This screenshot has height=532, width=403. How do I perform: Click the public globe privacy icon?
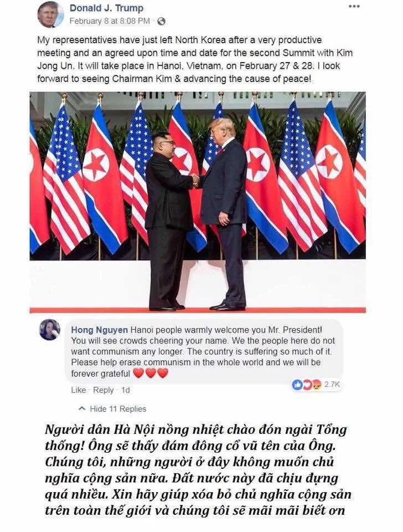pos(162,22)
